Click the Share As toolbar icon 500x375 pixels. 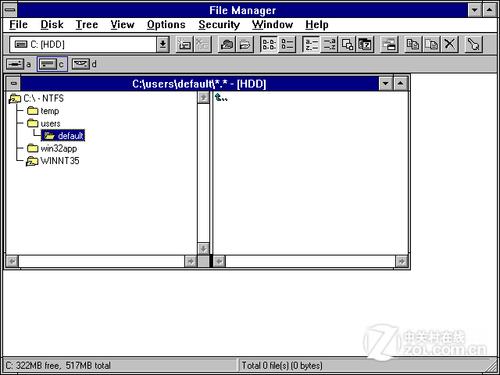(227, 44)
